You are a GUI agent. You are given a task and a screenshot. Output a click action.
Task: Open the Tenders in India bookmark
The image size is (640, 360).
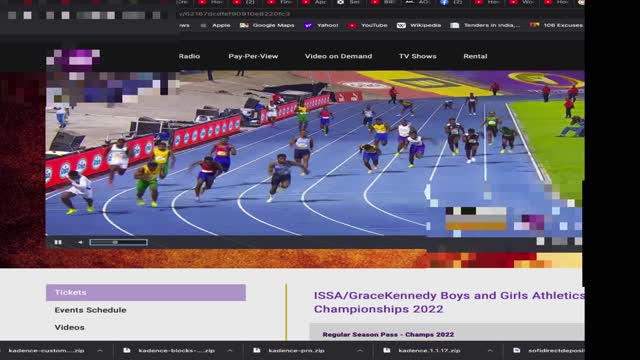(x=485, y=25)
